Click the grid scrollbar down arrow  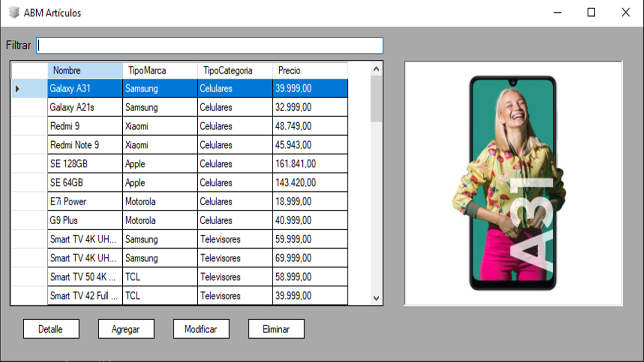click(x=376, y=298)
